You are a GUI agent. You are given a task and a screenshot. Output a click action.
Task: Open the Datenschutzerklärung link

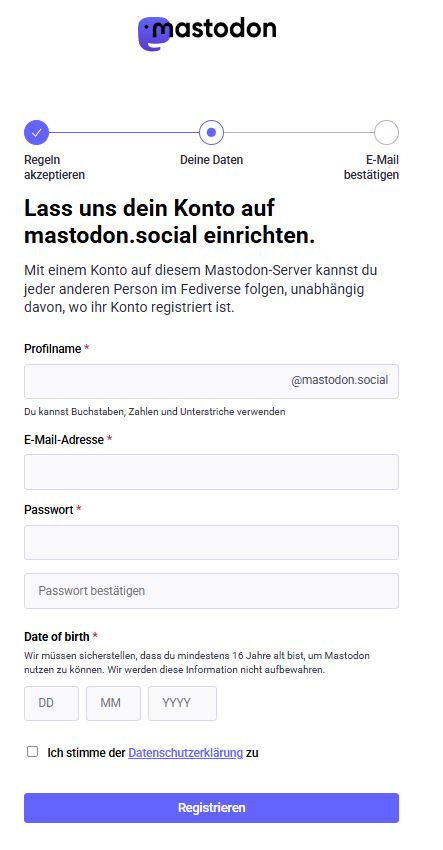pyautogui.click(x=185, y=752)
